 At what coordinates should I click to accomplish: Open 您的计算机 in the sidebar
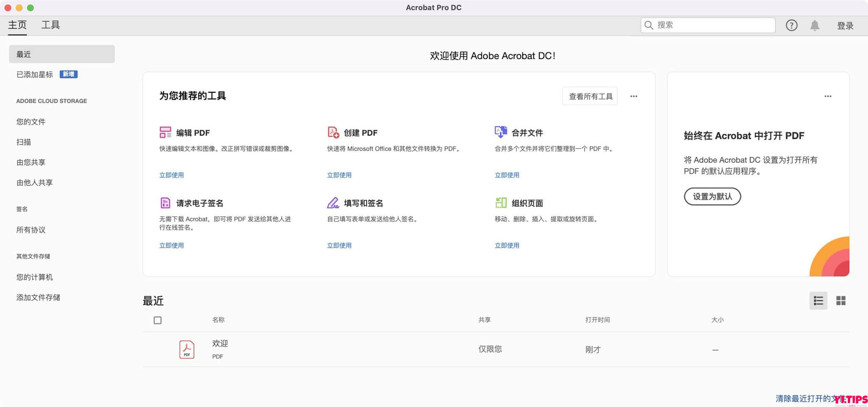coord(34,277)
